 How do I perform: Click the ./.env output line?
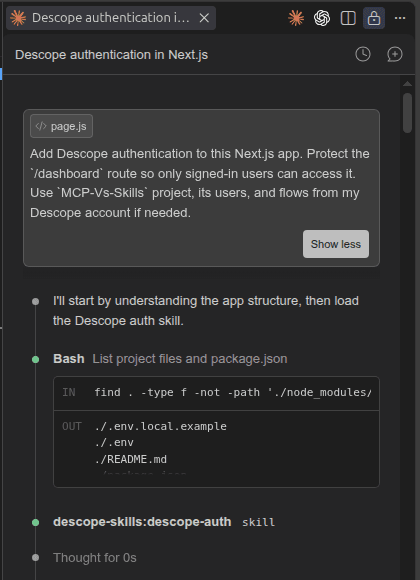pyautogui.click(x=114, y=442)
